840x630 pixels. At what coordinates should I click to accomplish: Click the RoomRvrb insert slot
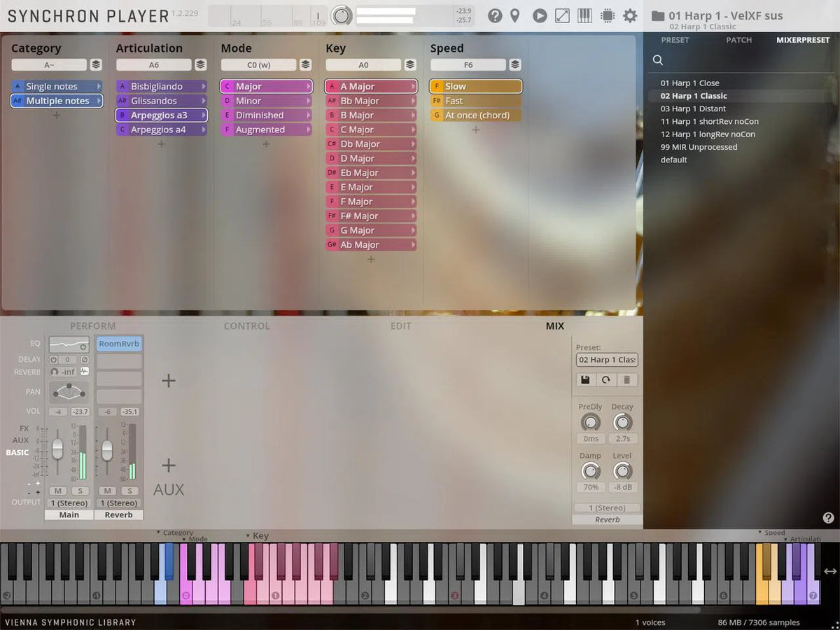(119, 343)
